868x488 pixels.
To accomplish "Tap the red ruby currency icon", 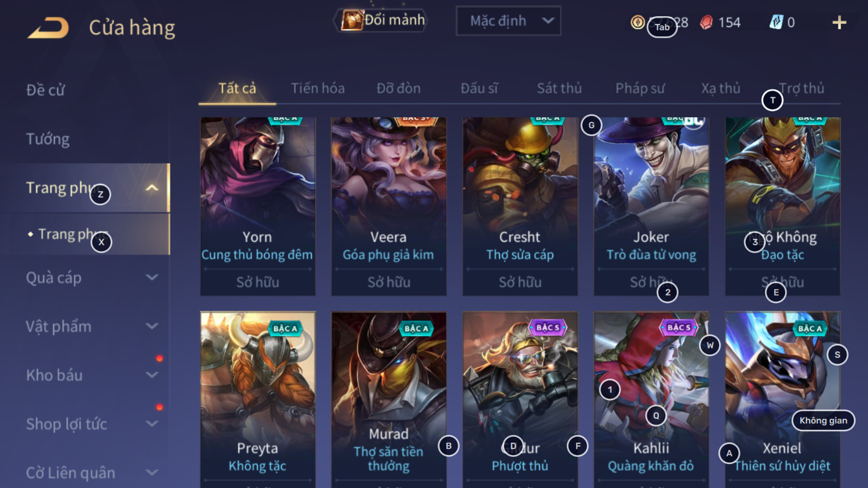I will coord(706,23).
